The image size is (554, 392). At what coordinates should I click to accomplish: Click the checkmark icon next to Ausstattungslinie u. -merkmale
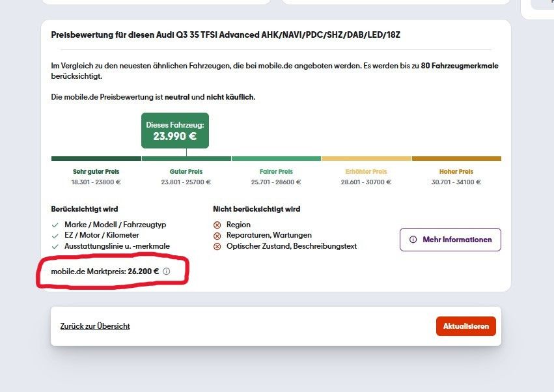coord(55,246)
